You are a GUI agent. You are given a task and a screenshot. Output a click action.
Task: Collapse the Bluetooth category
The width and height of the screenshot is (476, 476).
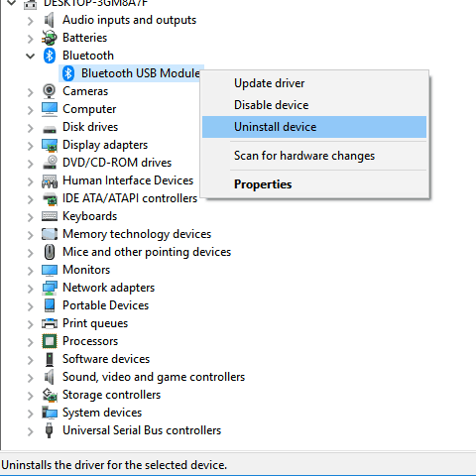coord(30,56)
